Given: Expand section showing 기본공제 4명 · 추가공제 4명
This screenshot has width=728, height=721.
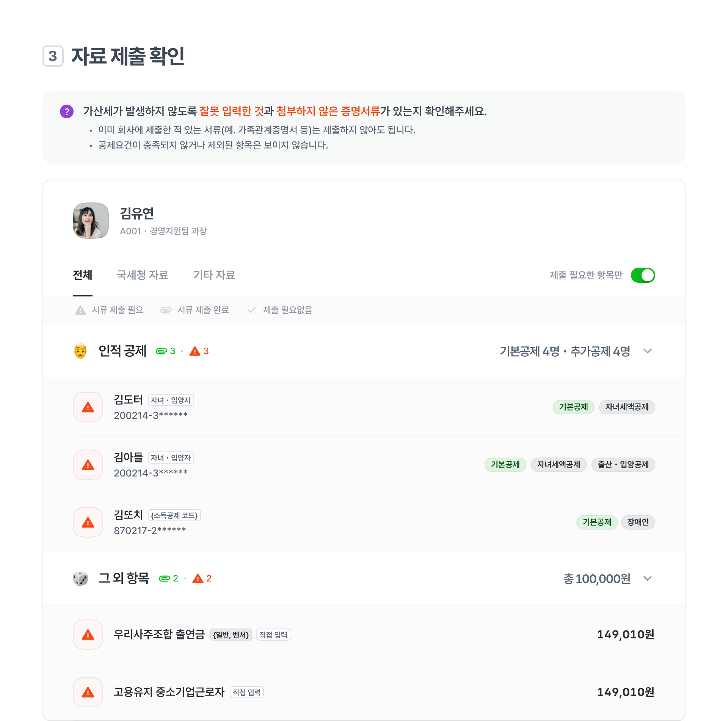Looking at the screenshot, I should 565,351.
